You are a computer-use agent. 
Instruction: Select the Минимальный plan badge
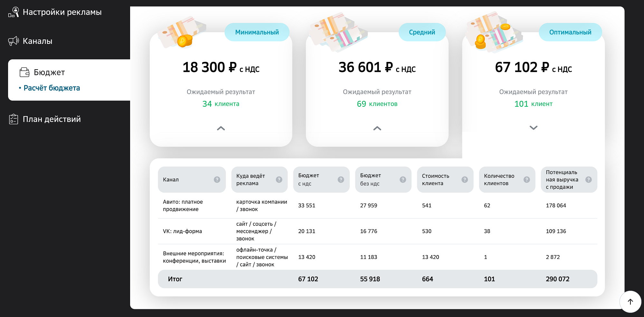(257, 32)
